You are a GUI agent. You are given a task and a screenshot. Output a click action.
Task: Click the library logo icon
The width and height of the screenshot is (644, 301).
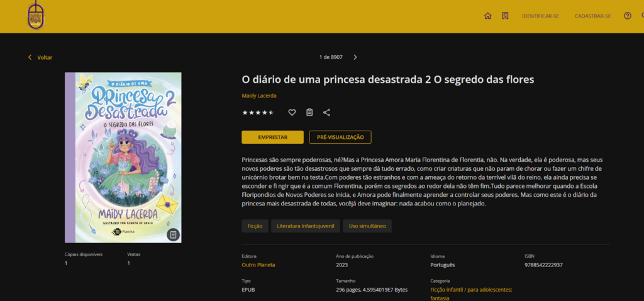pyautogui.click(x=36, y=16)
